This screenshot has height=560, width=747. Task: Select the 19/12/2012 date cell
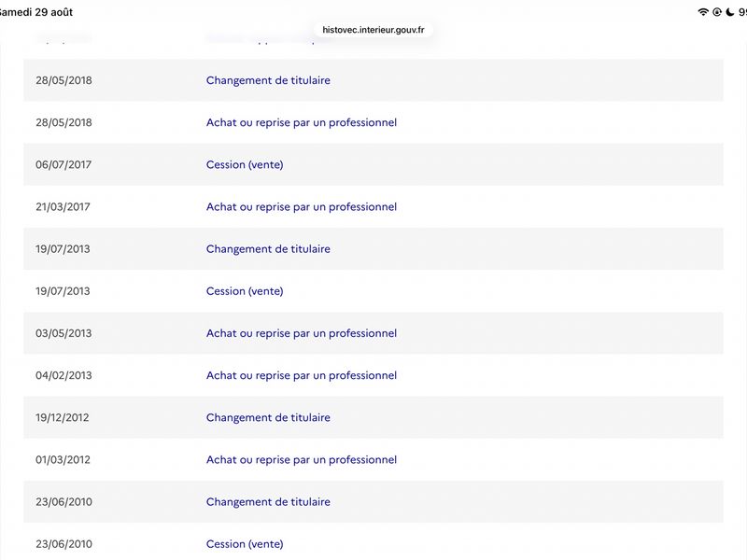(x=62, y=417)
